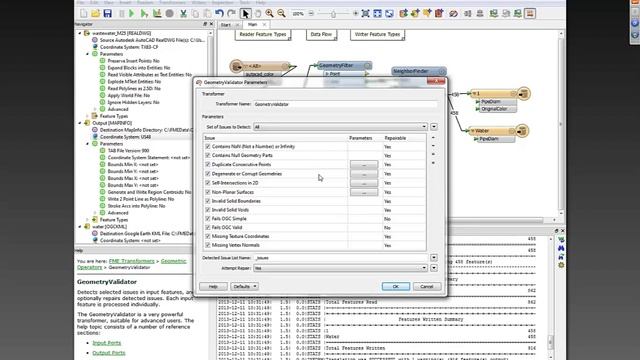Viewport: 640px width, 360px height.
Task: Click the zoom in magnifier
Action: pyautogui.click(x=269, y=13)
